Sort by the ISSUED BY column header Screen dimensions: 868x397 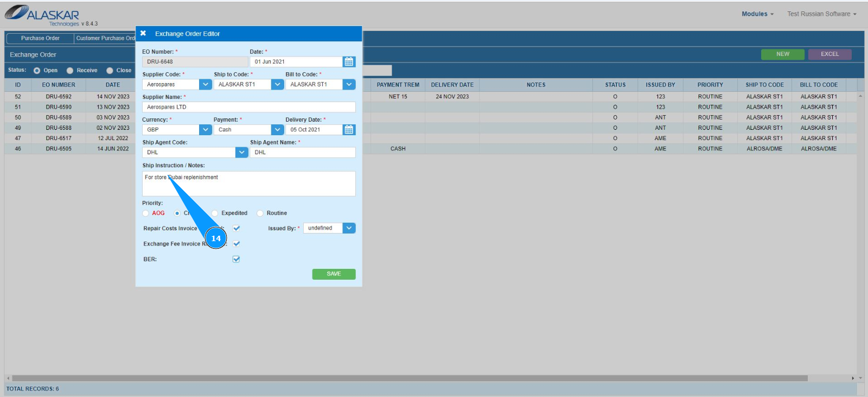pos(660,85)
